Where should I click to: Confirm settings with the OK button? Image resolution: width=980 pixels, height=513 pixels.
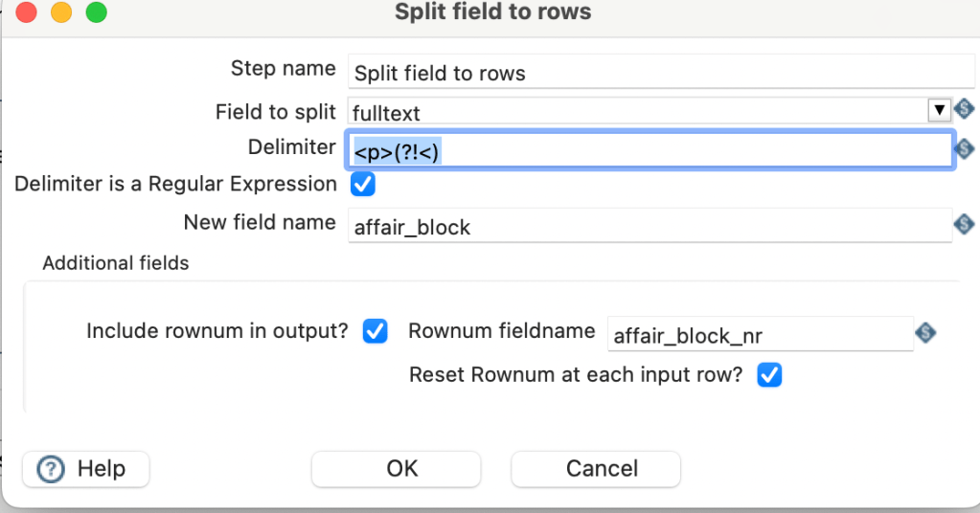402,469
